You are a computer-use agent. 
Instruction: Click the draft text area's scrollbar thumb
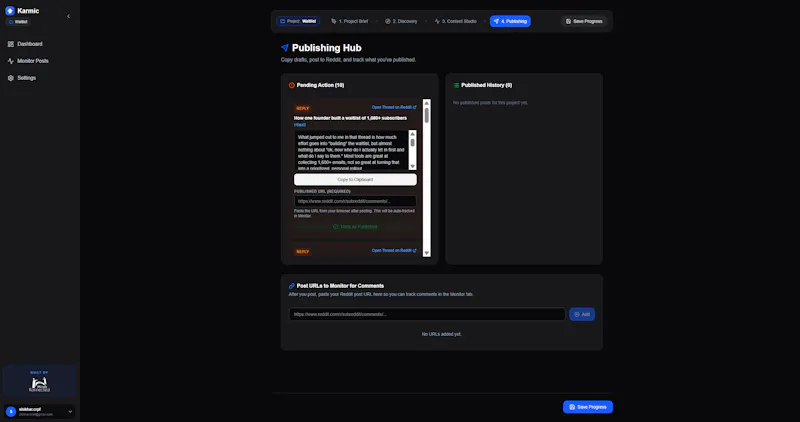click(x=413, y=143)
